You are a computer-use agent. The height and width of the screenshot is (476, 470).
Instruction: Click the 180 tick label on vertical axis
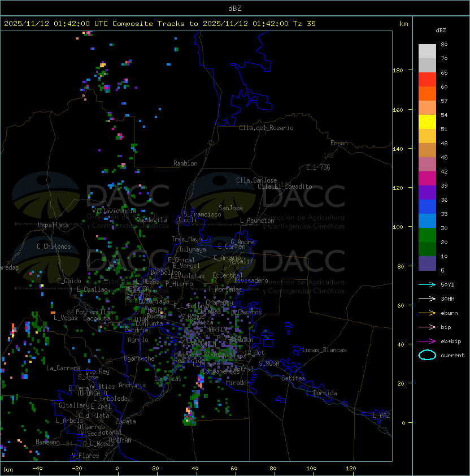coord(398,71)
